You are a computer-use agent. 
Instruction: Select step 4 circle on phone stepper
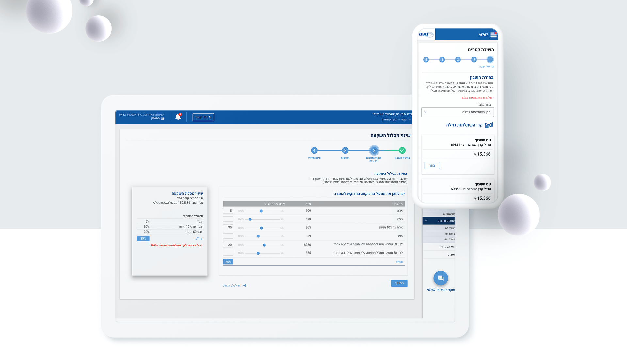(x=442, y=60)
